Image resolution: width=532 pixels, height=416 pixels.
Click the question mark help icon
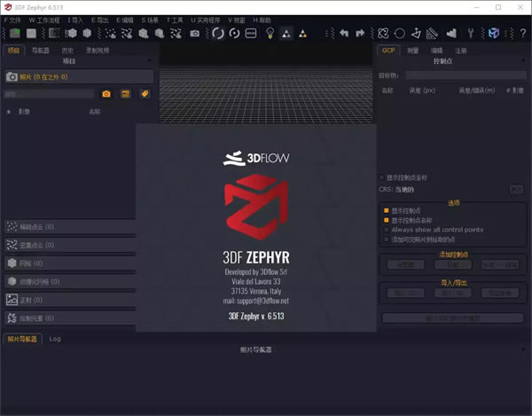coord(523,33)
